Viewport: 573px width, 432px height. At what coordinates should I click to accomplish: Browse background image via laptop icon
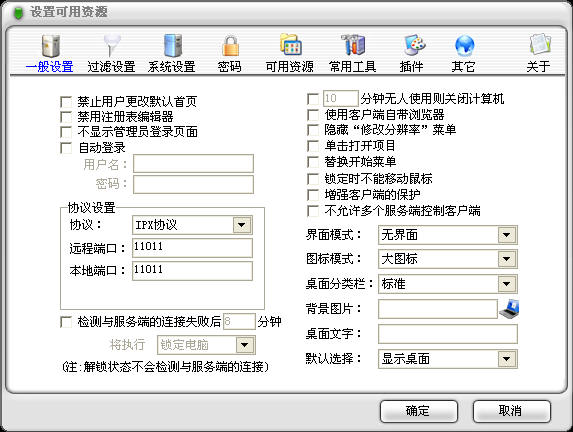[509, 309]
